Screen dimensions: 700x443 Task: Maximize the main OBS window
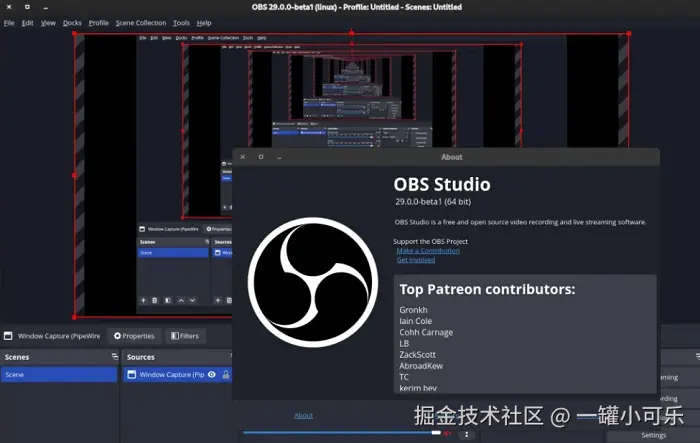pyautogui.click(x=27, y=7)
